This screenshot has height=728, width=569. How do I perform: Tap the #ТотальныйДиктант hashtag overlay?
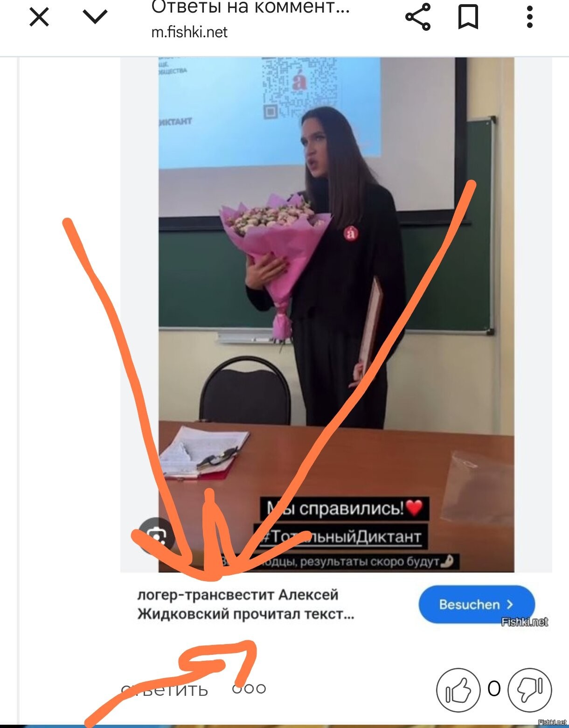click(340, 536)
